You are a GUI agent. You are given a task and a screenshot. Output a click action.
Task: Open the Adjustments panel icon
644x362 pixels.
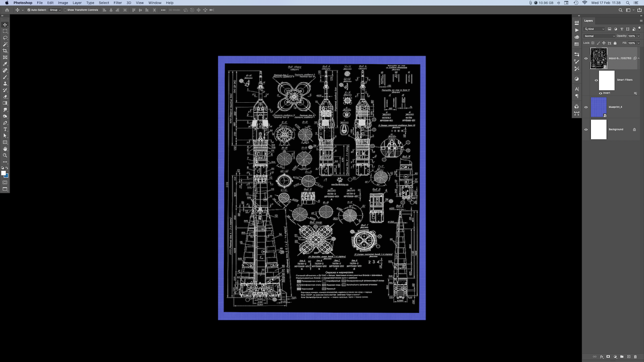click(577, 79)
